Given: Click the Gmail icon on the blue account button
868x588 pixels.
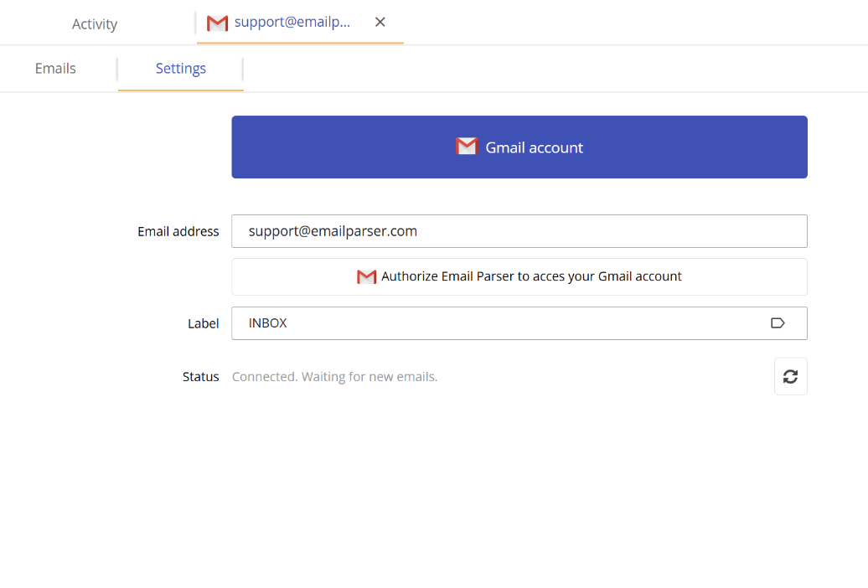Looking at the screenshot, I should pos(467,146).
